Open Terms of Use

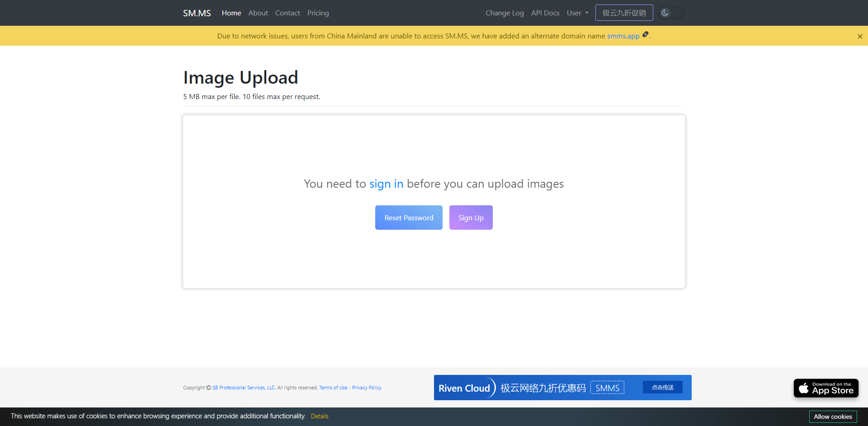pyautogui.click(x=333, y=388)
